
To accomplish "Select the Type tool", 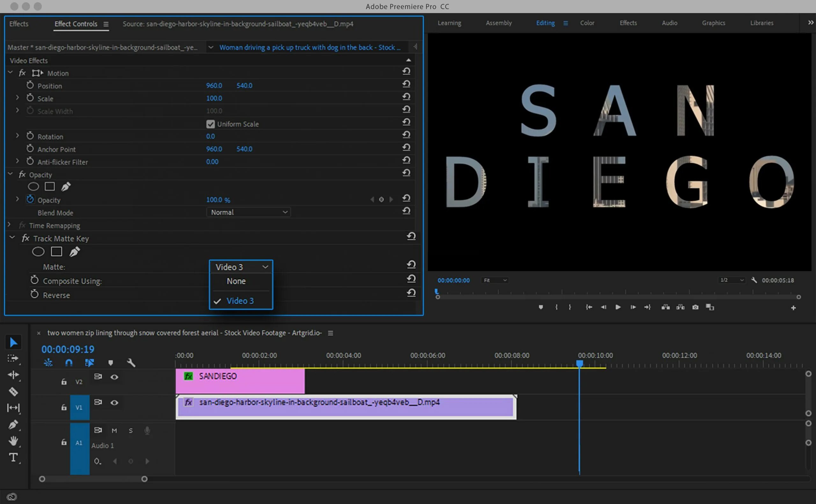I will coord(13,457).
